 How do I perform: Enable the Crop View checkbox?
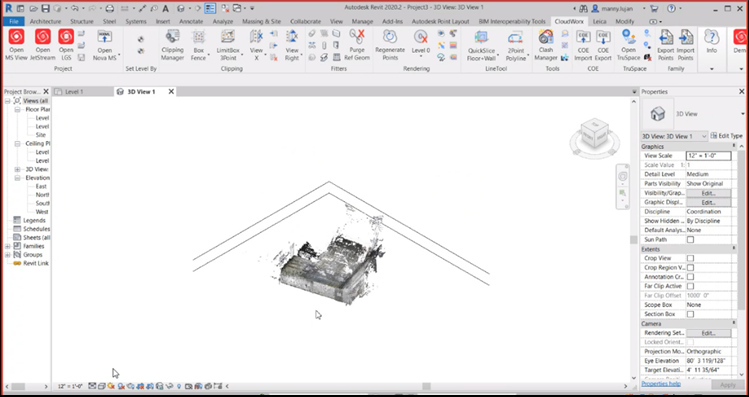[x=690, y=258]
